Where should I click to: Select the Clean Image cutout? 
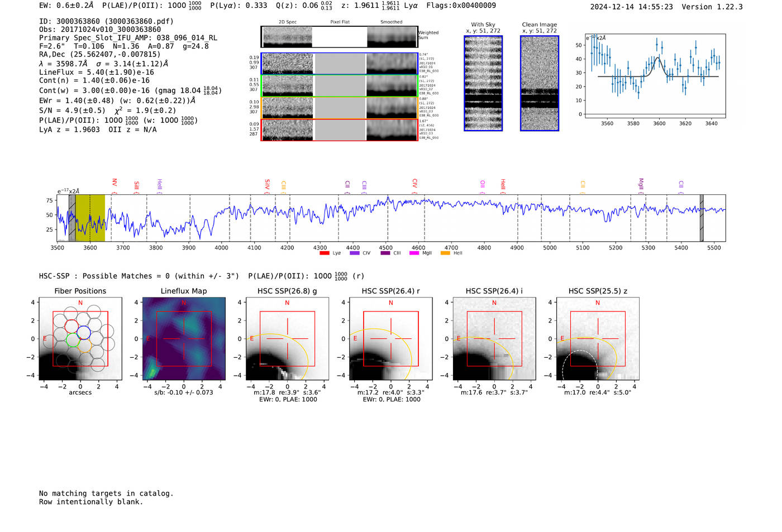click(540, 83)
